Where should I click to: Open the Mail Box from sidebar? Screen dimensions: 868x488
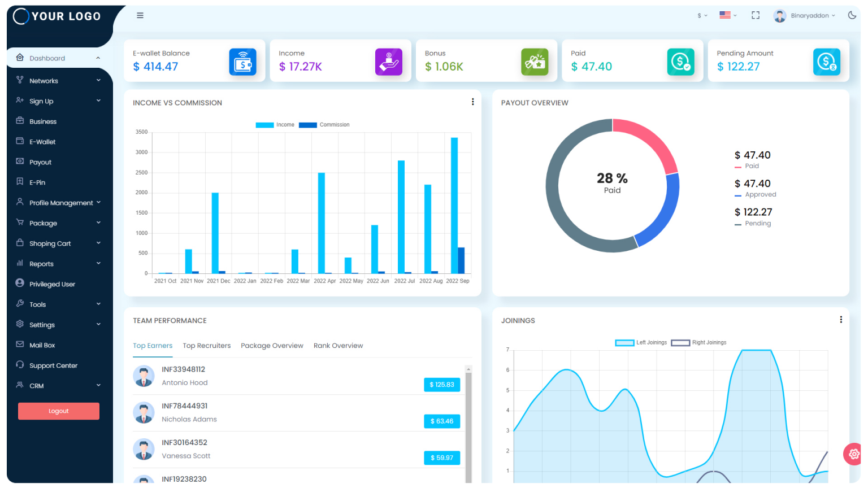tap(19, 345)
